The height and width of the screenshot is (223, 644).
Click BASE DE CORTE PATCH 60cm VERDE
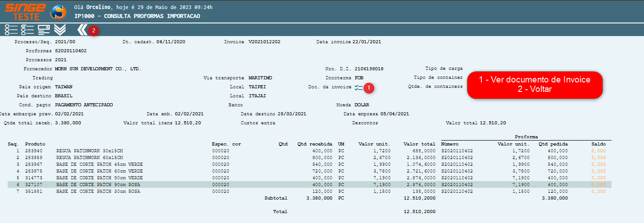[99, 171]
